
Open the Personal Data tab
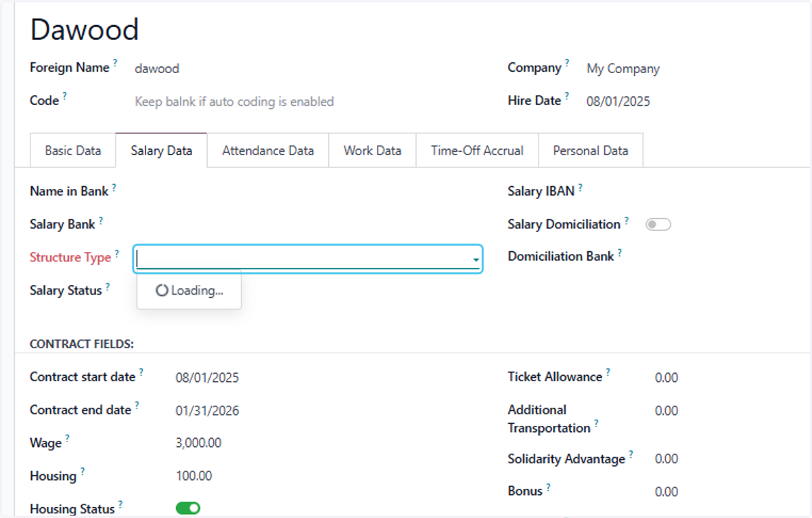(591, 150)
